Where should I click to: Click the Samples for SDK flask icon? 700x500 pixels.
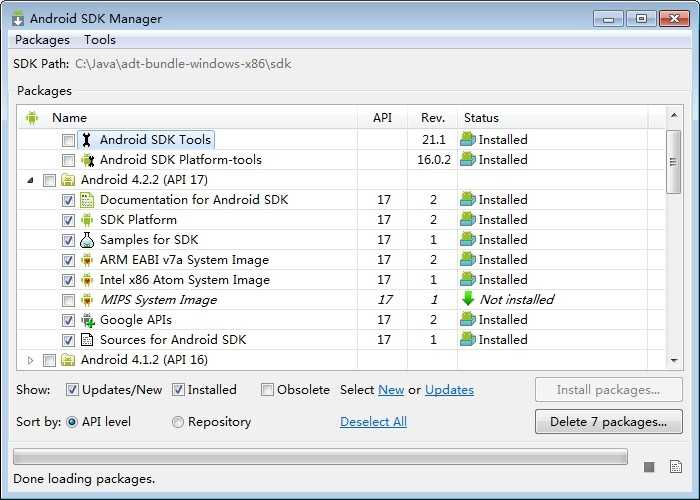click(x=87, y=240)
